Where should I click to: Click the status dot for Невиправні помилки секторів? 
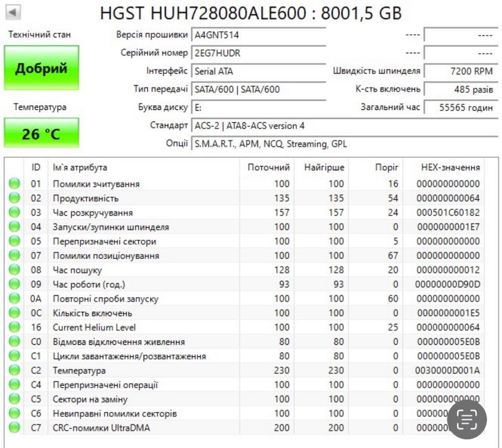(x=14, y=413)
